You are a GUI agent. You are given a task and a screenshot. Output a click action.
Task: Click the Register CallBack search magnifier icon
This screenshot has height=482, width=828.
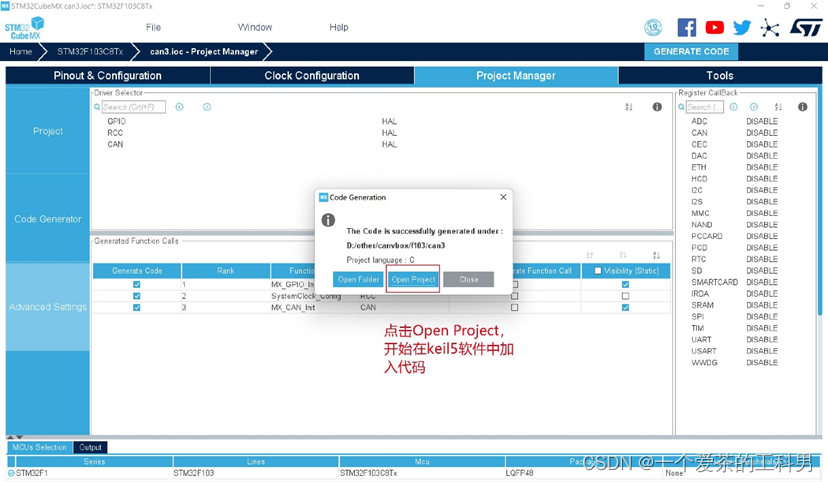681,107
